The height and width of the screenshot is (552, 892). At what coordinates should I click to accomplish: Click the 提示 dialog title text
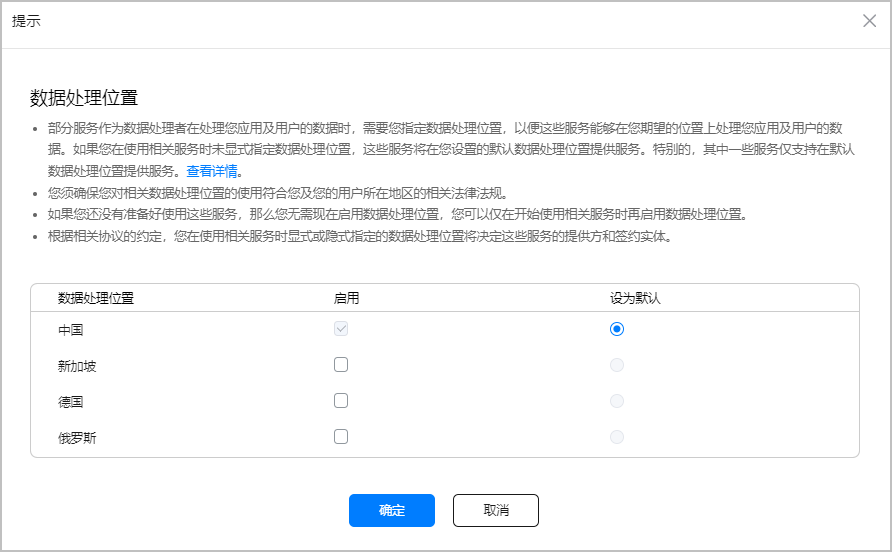coord(26,21)
